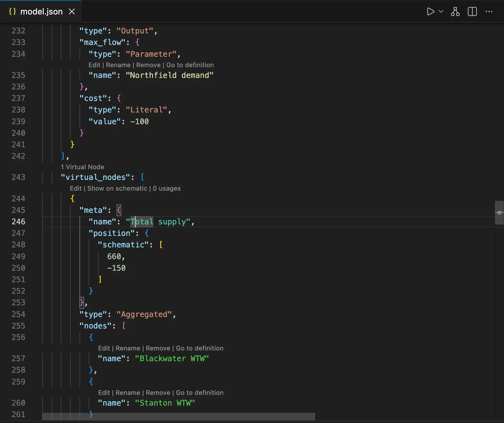Viewport: 504px width, 423px height.
Task: Click the "Parameter" type value
Action: point(151,54)
